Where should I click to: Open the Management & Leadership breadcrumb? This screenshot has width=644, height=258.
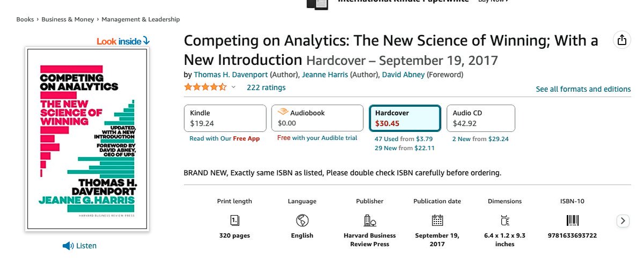tap(141, 19)
